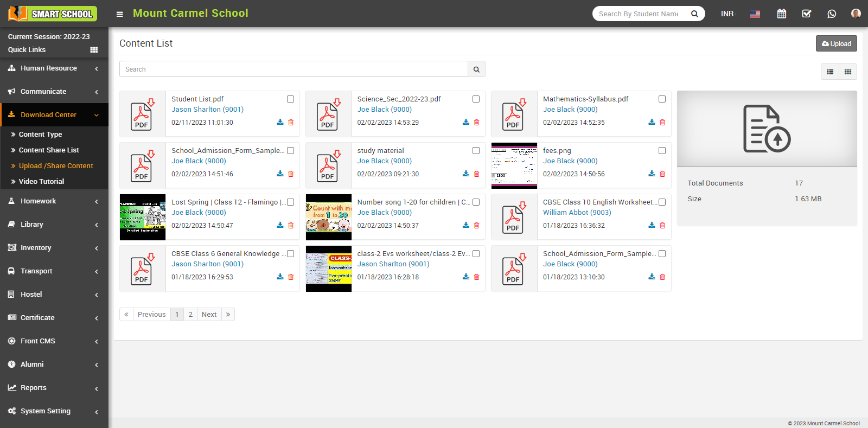Check the Mathematics-Syllabus.pdf checkbox

(662, 99)
